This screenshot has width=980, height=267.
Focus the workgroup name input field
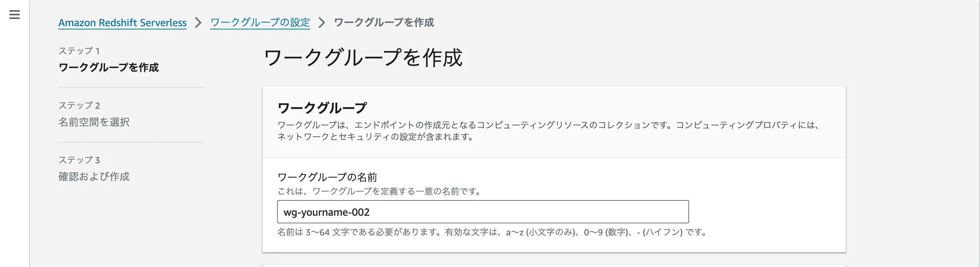pyautogui.click(x=482, y=212)
